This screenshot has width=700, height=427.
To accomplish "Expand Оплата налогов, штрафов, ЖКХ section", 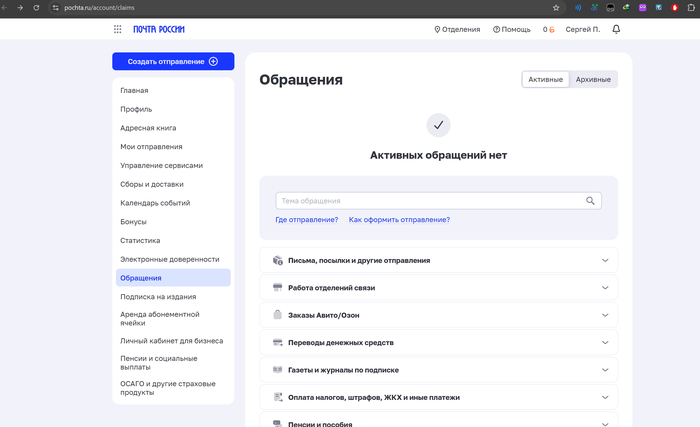I will [605, 397].
